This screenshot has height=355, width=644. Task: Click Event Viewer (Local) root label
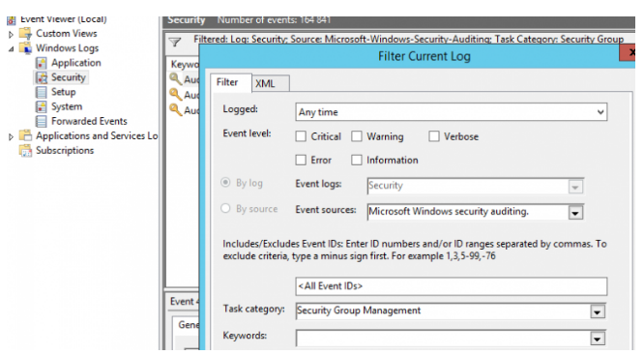point(63,19)
